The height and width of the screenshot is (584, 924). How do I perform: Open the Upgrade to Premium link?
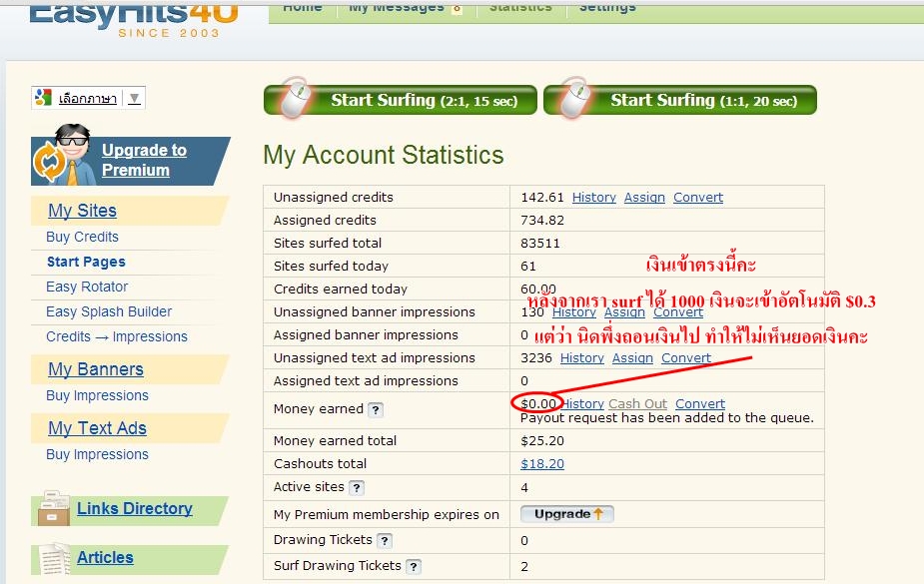pos(145,160)
